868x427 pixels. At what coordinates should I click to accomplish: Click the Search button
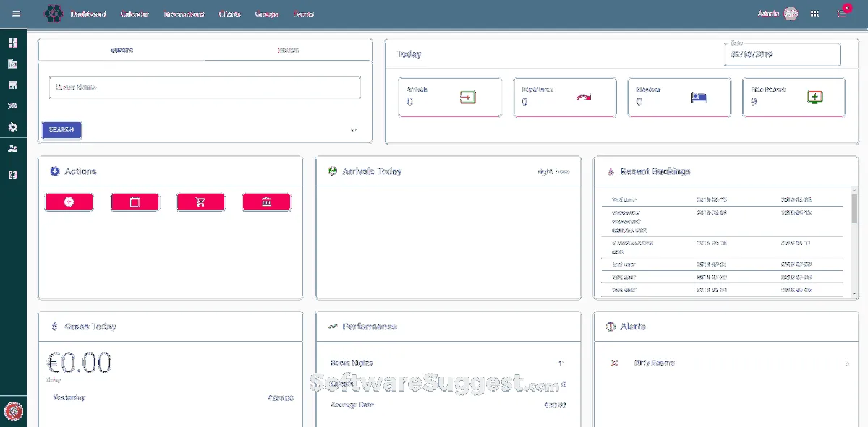tap(62, 130)
